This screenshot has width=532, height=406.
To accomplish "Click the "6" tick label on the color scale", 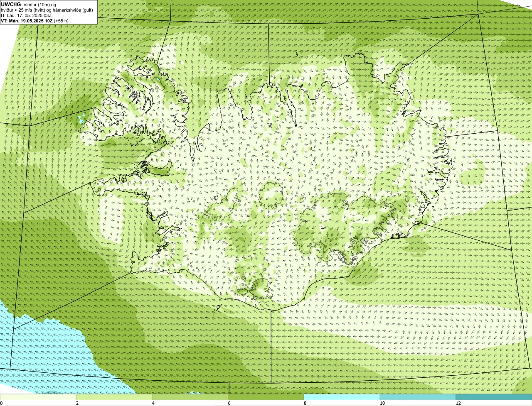I will 229,403.
